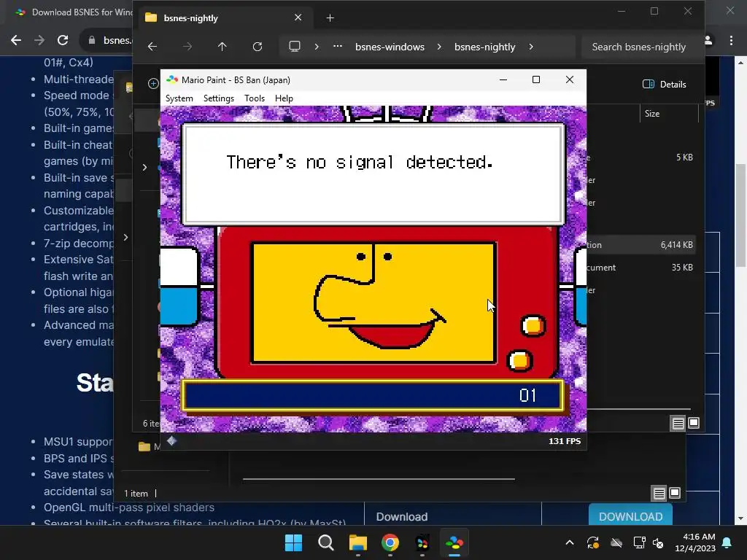Click the New plus button in Explorer

153,84
